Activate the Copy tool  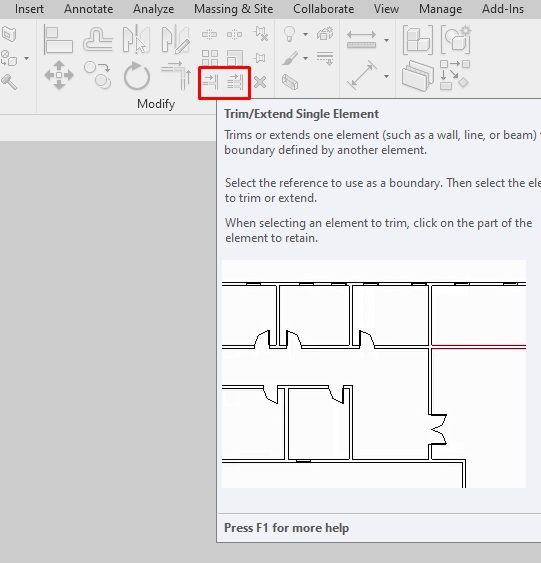coord(98,75)
